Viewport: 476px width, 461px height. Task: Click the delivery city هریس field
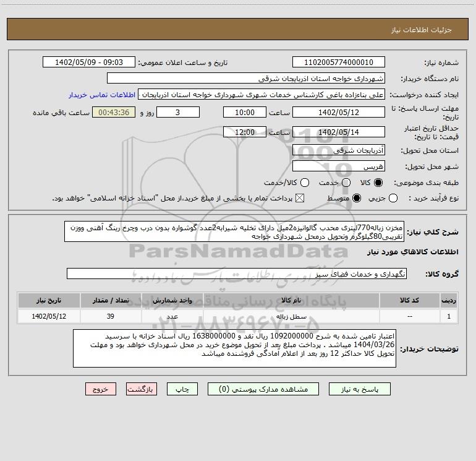tap(339, 166)
